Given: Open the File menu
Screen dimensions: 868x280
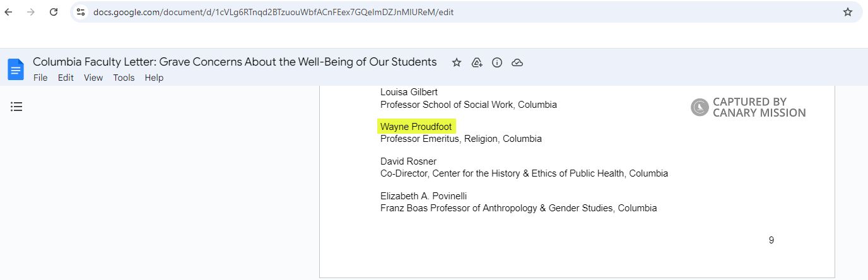Looking at the screenshot, I should (x=40, y=78).
